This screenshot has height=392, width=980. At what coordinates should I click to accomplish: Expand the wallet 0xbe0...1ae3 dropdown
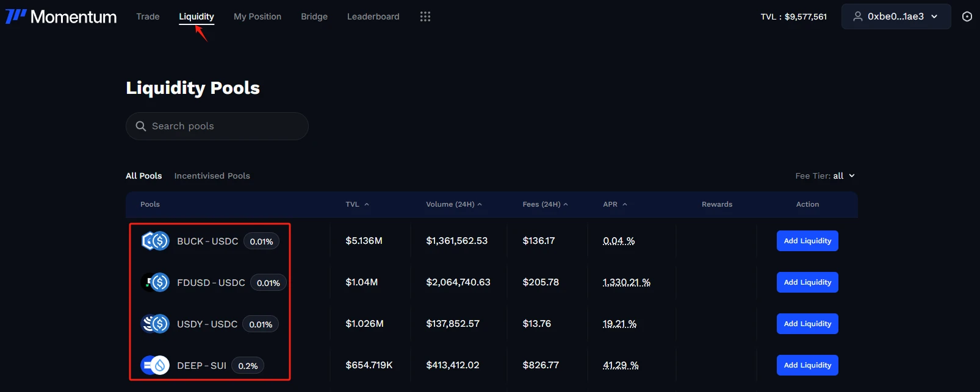895,16
